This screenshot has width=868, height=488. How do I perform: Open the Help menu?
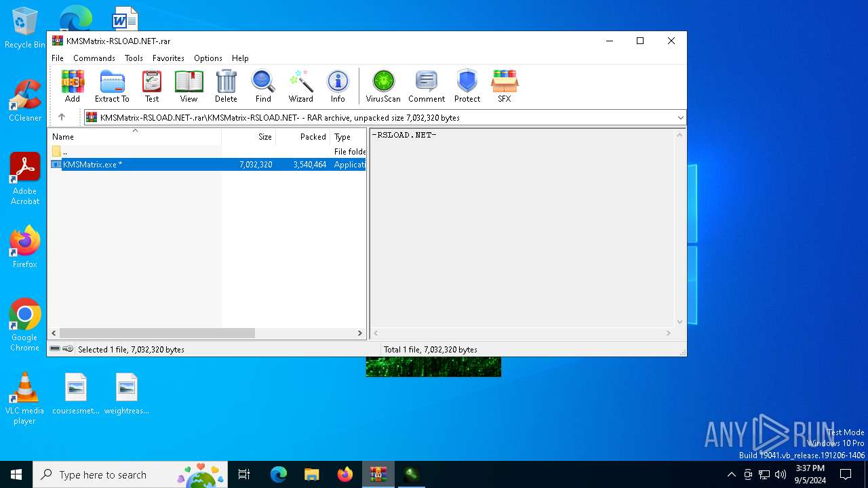(240, 58)
